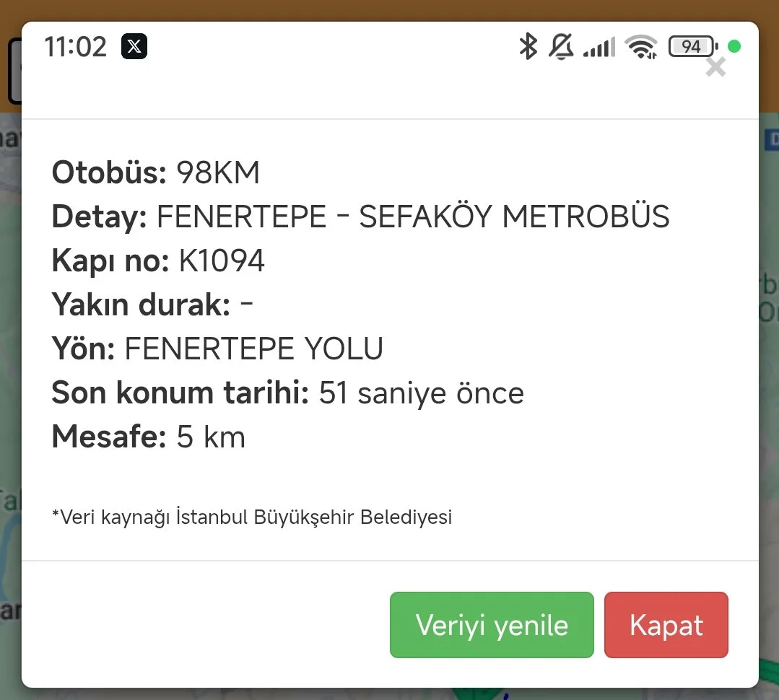The image size is (779, 700).
Task: Tap the green privacy indicator dot
Action: point(734,47)
